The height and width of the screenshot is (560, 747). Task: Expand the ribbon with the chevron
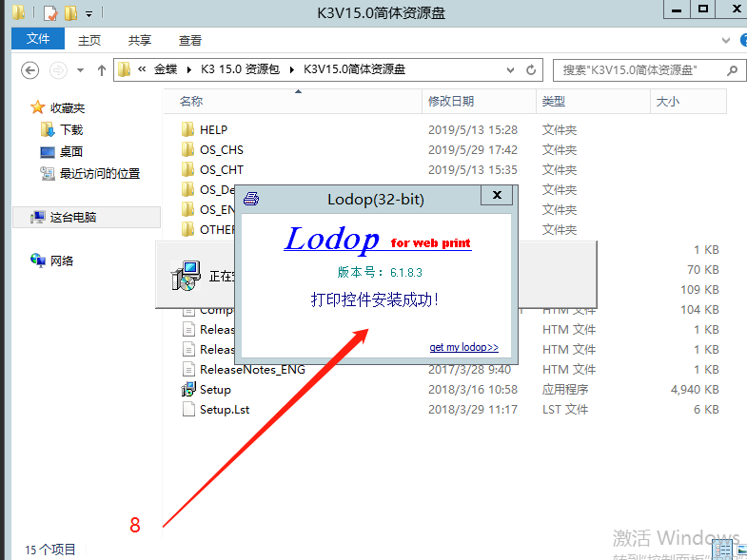725,41
